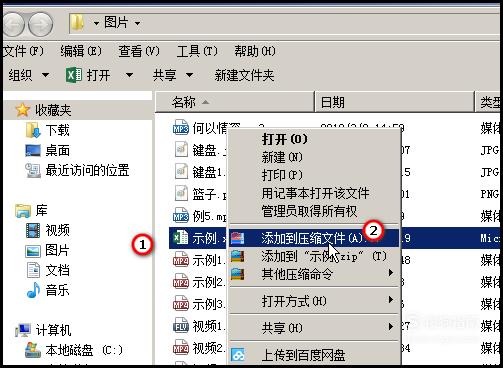Sort by the 日期 column header
Screen dimensions: 503x368
coord(395,102)
